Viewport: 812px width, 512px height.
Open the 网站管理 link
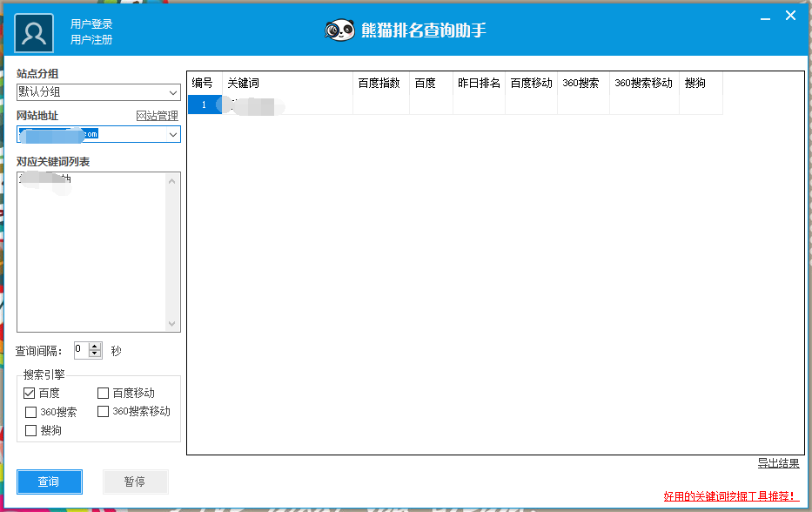click(x=157, y=116)
